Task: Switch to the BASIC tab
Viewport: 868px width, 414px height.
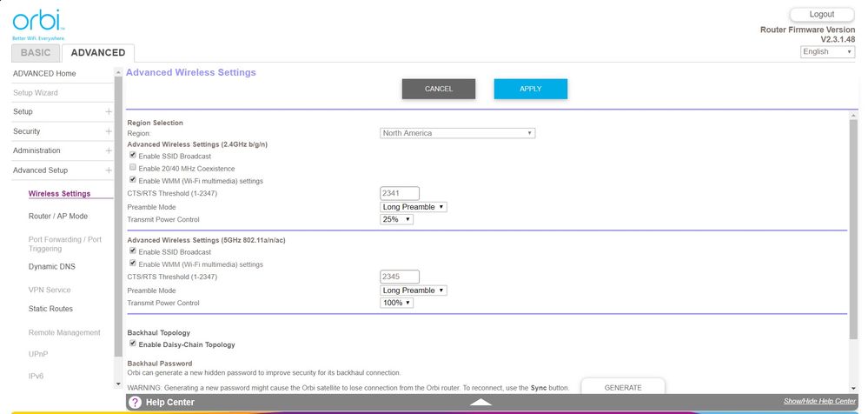Action: [36, 52]
